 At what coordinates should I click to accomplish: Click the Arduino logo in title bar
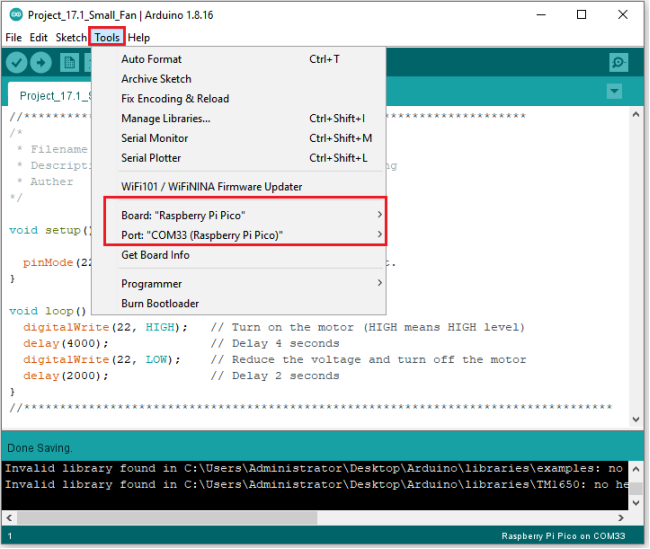pos(16,15)
